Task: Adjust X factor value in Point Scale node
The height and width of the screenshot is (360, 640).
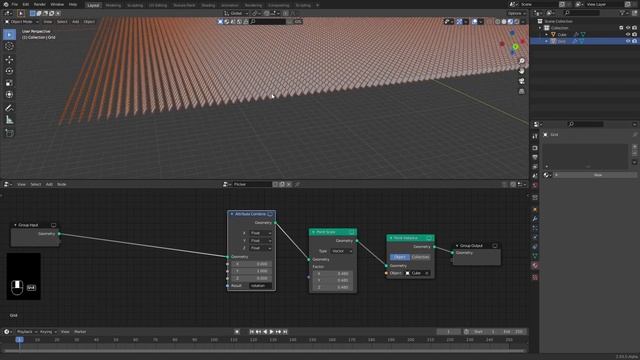Action: click(333, 273)
